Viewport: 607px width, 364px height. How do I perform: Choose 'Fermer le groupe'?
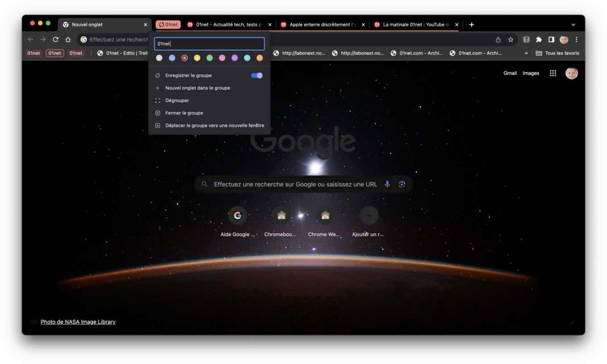pyautogui.click(x=209, y=113)
